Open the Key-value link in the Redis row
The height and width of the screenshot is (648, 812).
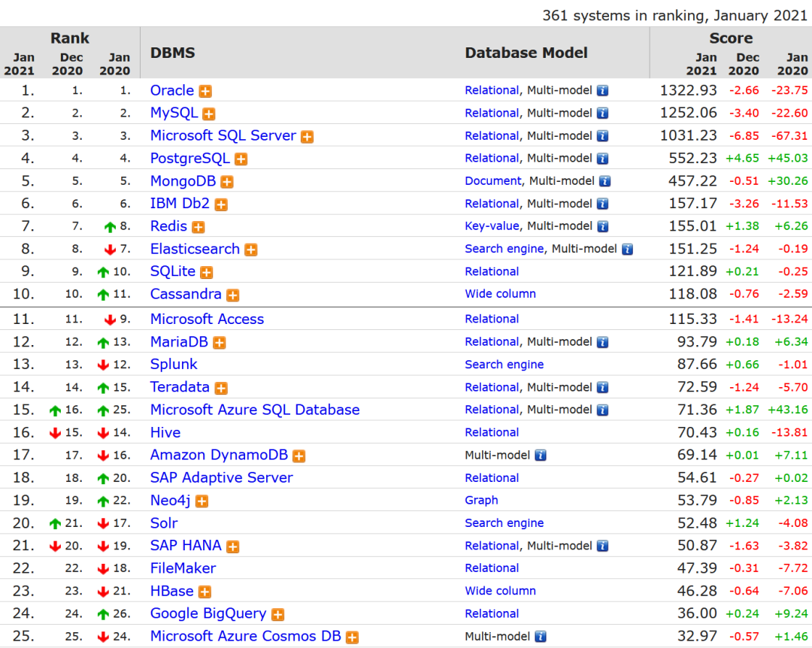tap(492, 226)
